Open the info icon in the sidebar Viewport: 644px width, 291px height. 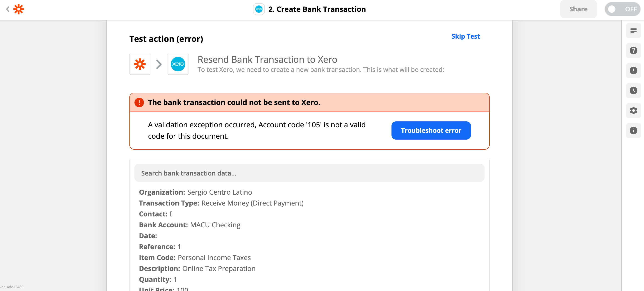633,131
